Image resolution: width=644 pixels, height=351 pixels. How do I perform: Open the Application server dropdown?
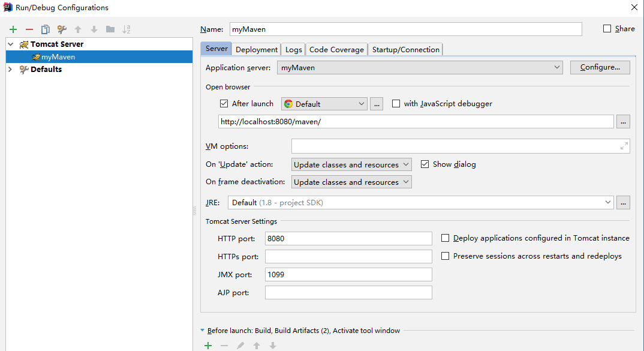(420, 67)
